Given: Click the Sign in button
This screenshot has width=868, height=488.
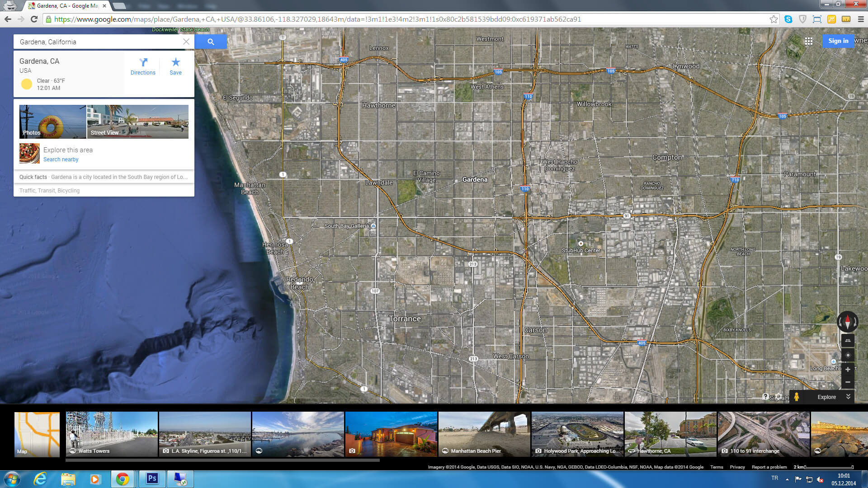Looking at the screenshot, I should click(x=838, y=41).
